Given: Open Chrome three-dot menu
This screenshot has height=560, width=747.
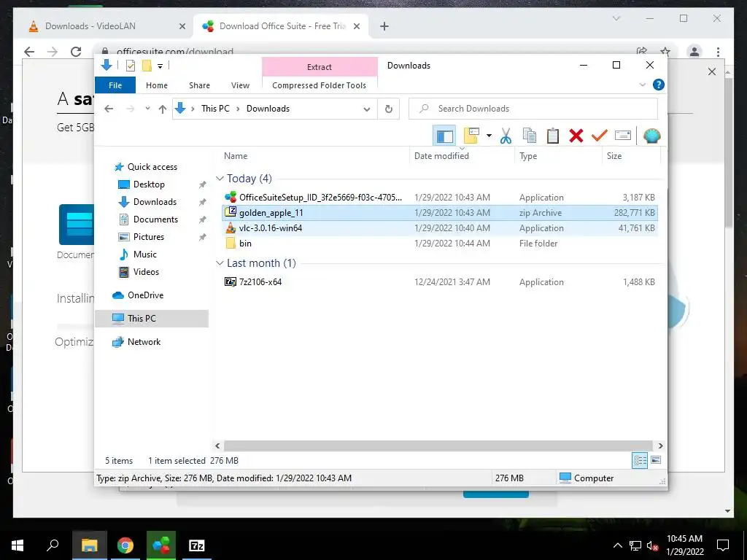Looking at the screenshot, I should pyautogui.click(x=718, y=52).
